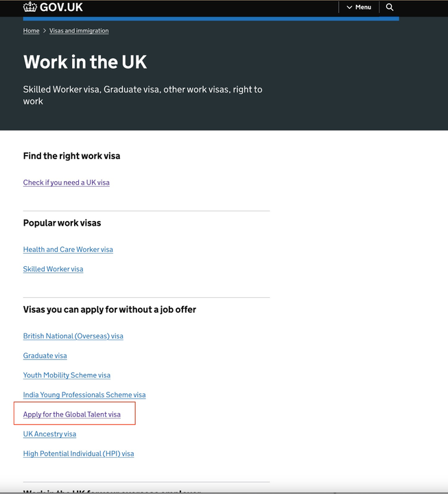Viewport: 448px width, 494px height.
Task: Open Youth Mobility Scheme visa link
Action: click(67, 375)
